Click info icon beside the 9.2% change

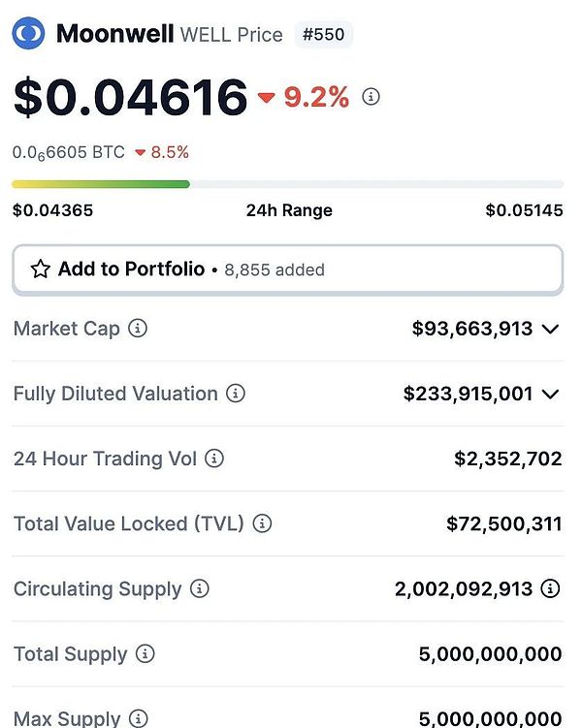pyautogui.click(x=371, y=97)
